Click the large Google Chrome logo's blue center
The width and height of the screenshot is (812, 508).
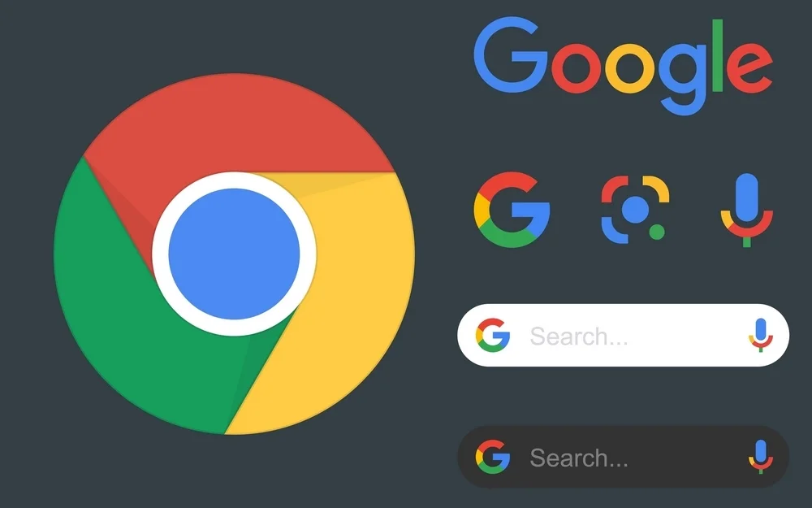234,254
